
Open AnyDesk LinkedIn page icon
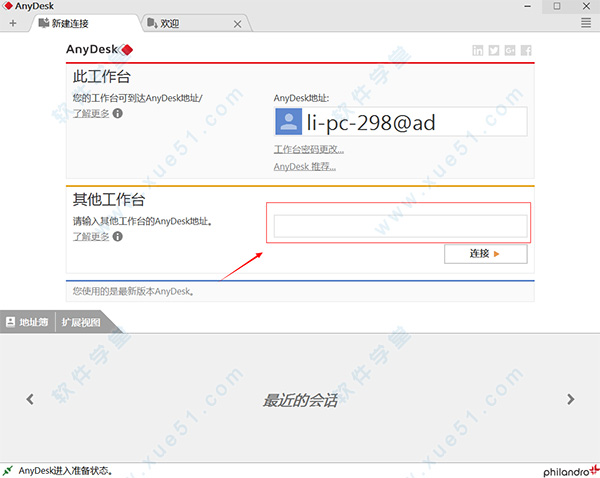[478, 51]
